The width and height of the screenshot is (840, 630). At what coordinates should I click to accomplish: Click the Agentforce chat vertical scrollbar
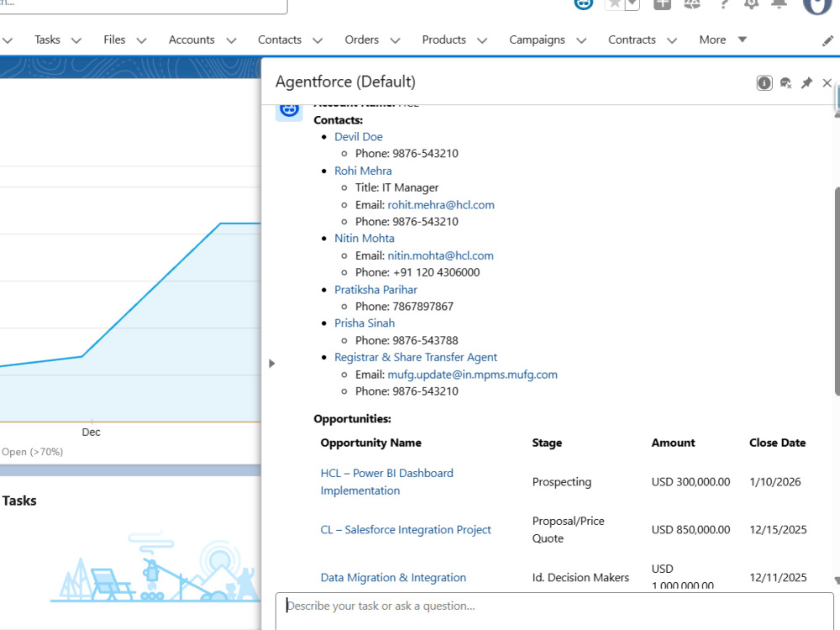[x=837, y=292]
